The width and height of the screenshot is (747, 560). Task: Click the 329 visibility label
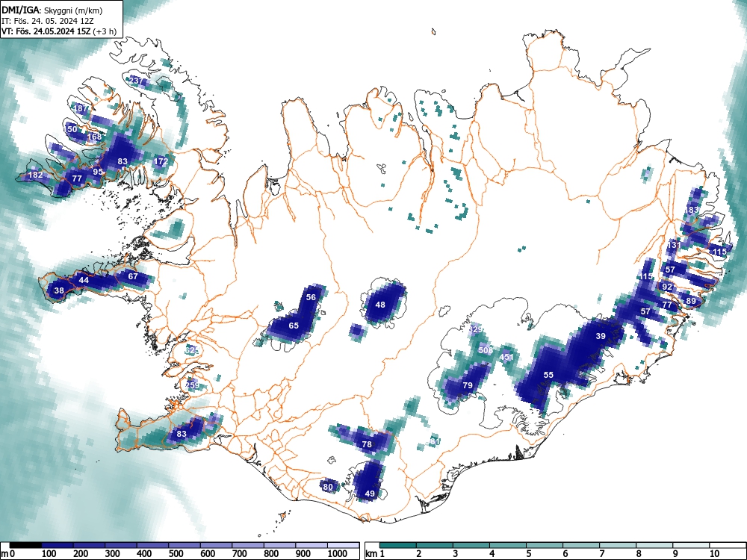476,329
